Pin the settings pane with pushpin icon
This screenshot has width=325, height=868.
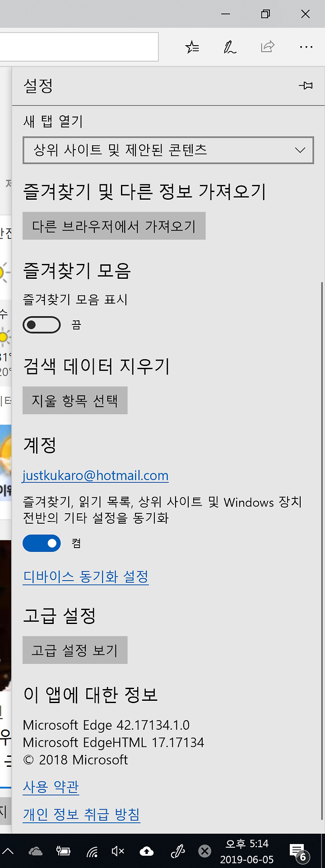coord(306,85)
